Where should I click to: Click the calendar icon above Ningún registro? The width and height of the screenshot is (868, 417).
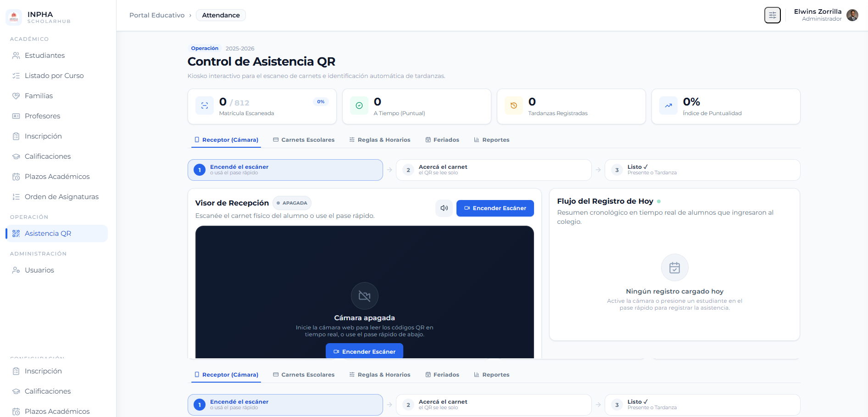coord(675,267)
